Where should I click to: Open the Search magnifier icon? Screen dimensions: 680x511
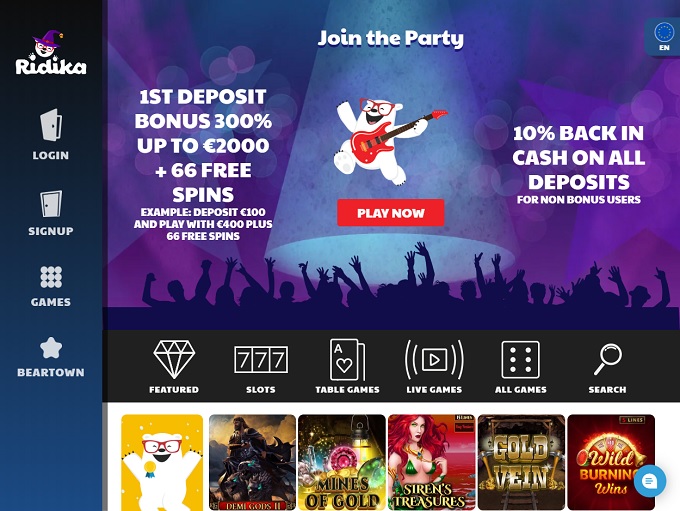pyautogui.click(x=608, y=359)
